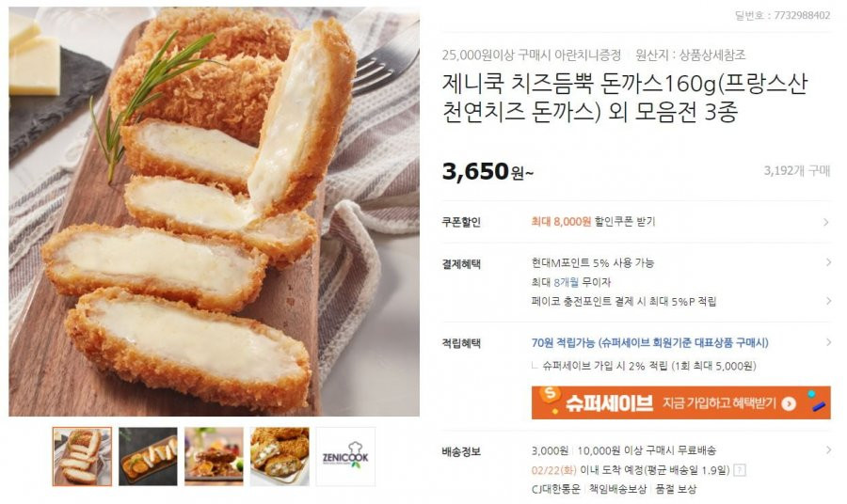Viewport: 847px width, 504px height.
Task: Select the ZENICOOK logo thumbnail
Action: pyautogui.click(x=345, y=456)
